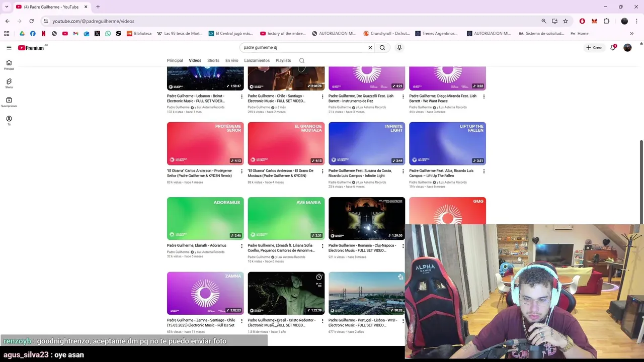Open the Ave Maria thumbnail
The width and height of the screenshot is (644, 362).
286,218
